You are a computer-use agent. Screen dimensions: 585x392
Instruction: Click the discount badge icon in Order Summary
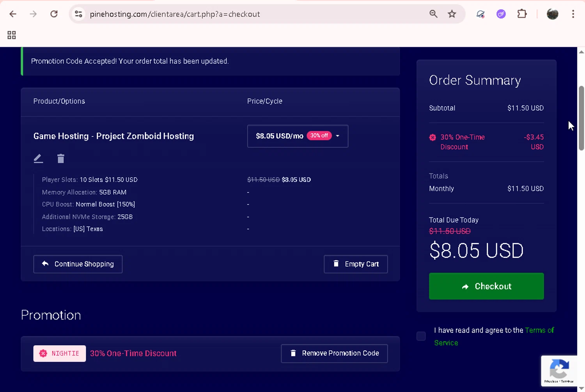[x=433, y=137]
